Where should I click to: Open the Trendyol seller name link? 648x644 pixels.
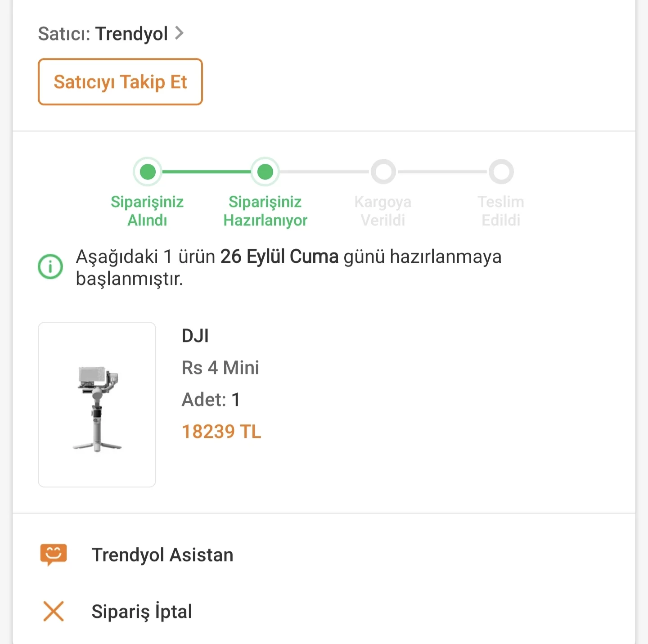coord(131,34)
